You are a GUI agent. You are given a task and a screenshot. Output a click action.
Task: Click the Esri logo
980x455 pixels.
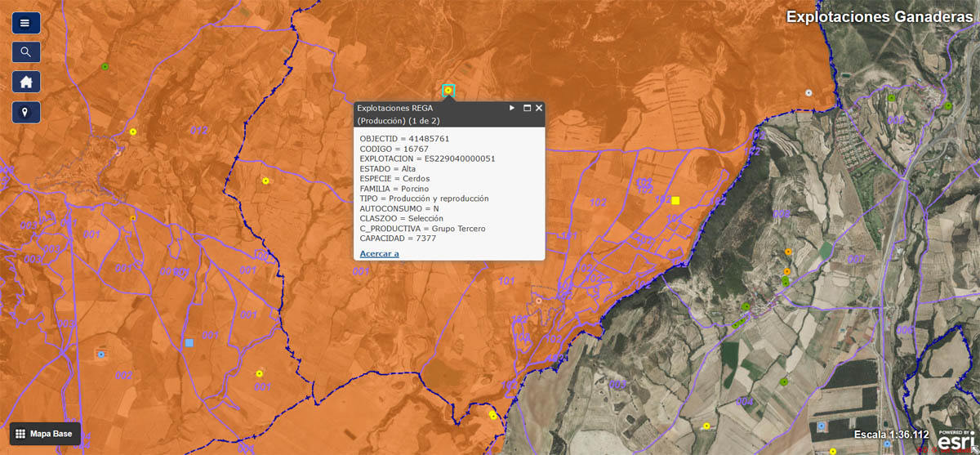[955, 439]
